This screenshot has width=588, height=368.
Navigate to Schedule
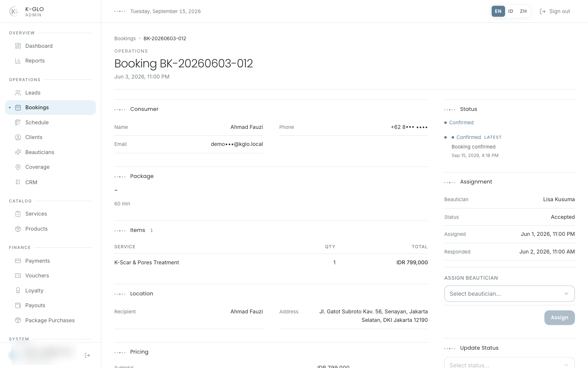coord(50,122)
